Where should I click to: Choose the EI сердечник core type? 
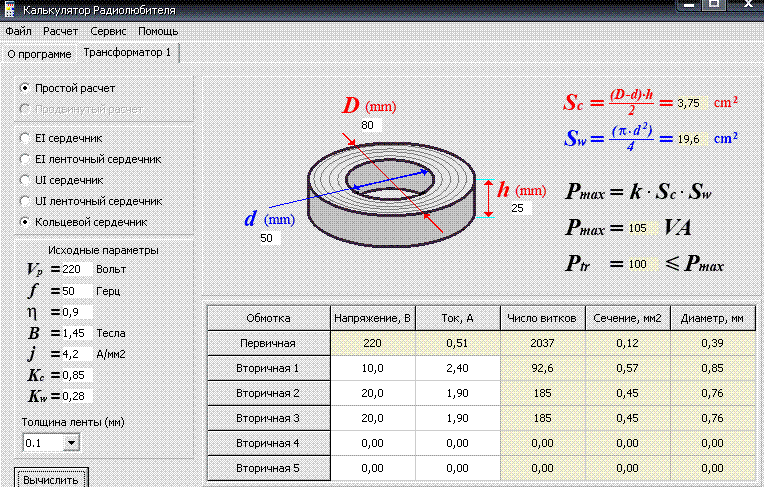(25, 137)
